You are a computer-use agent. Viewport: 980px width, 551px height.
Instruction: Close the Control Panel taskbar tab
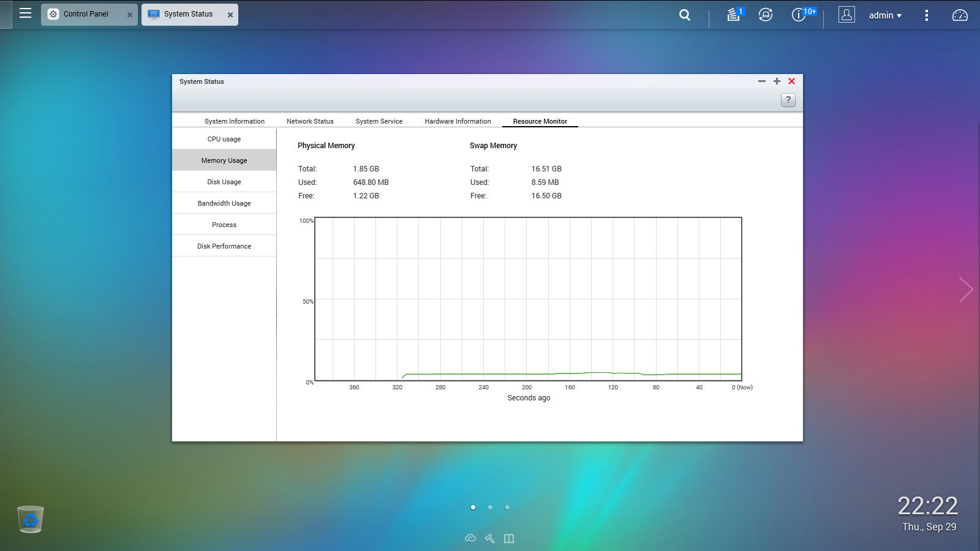point(130,15)
